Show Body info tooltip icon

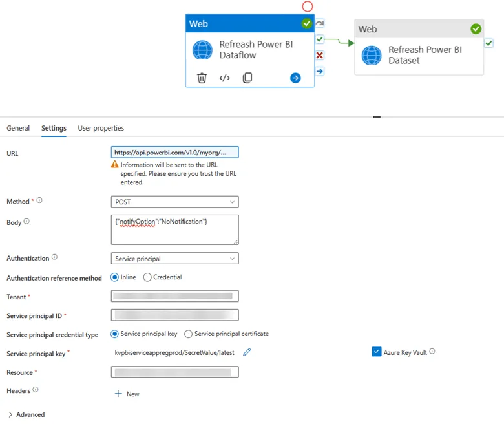[26, 221]
